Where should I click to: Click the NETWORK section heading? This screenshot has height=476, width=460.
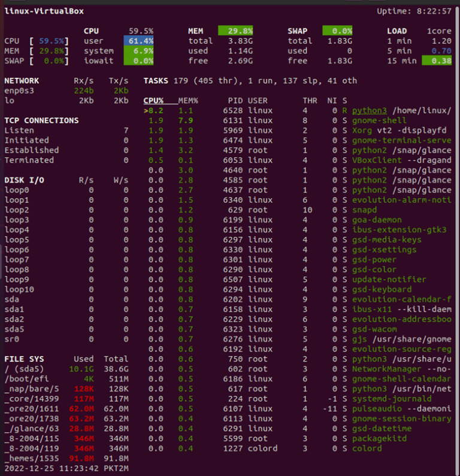coord(22,81)
